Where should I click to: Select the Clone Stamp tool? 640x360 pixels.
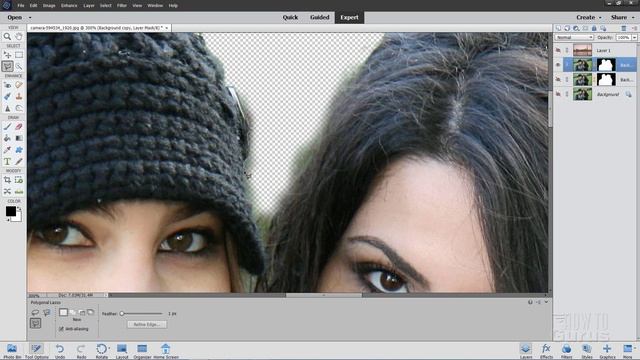19,97
